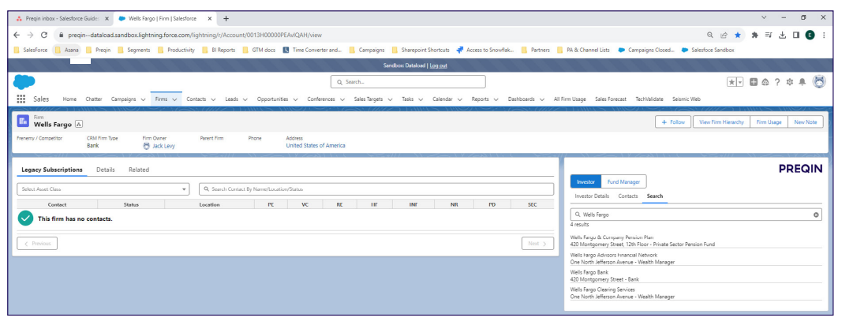Click the Next pagination button

537,243
